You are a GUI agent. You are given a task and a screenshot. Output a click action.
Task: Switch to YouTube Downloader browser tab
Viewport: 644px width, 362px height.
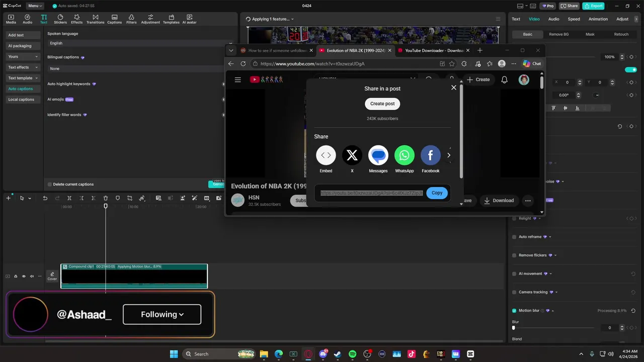[x=434, y=50]
